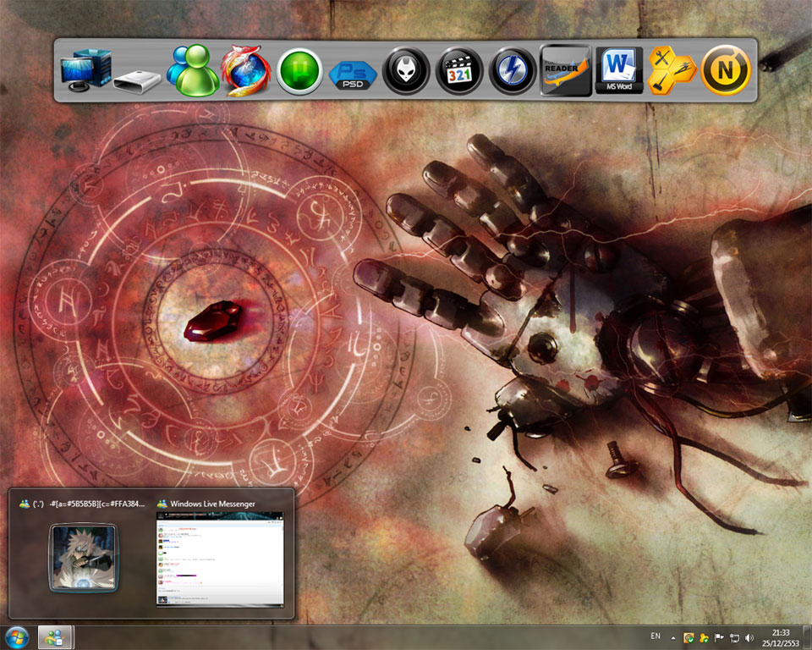Click the Show Desktop strip by the clock
Viewport: 812px width, 650px height.
807,638
